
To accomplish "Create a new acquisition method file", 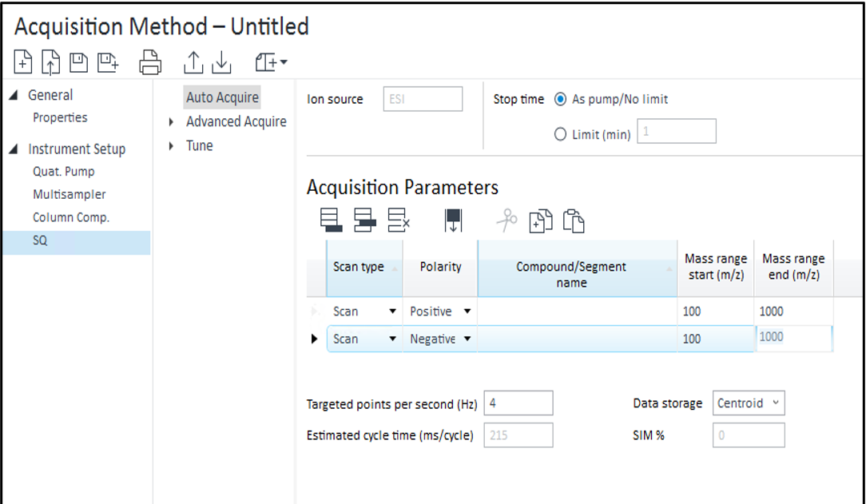I will 22,62.
